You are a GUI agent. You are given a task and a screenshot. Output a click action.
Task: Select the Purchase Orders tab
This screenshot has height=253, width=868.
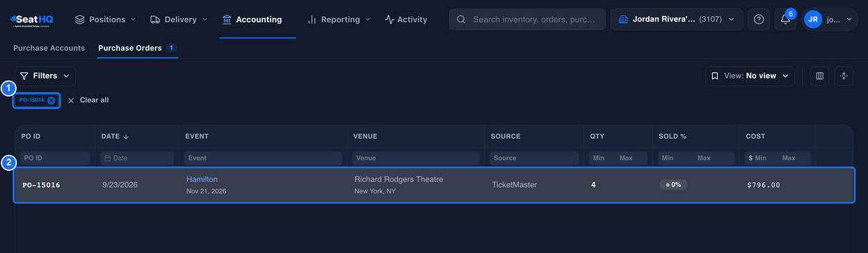[x=137, y=48]
